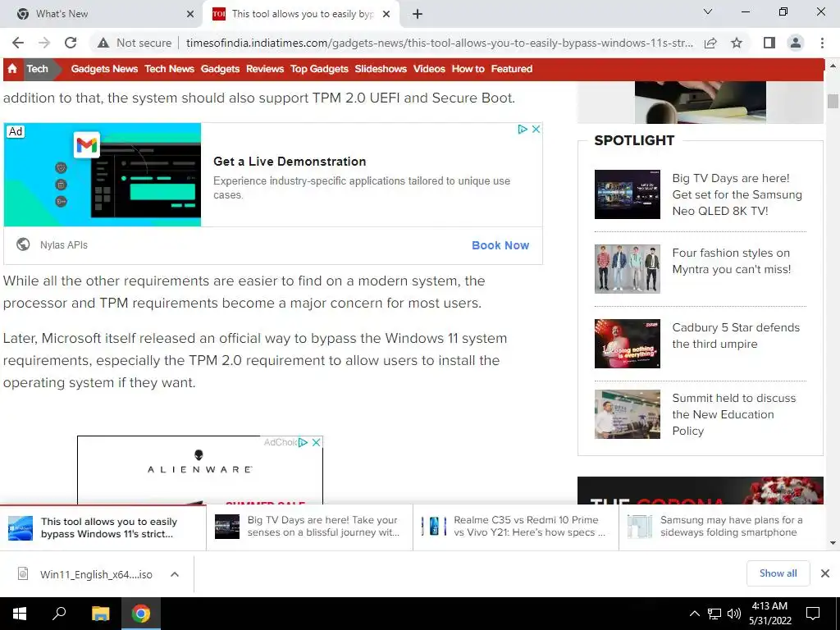The image size is (840, 630).
Task: Select Gadgets in the red navigation bar
Action: coord(220,69)
